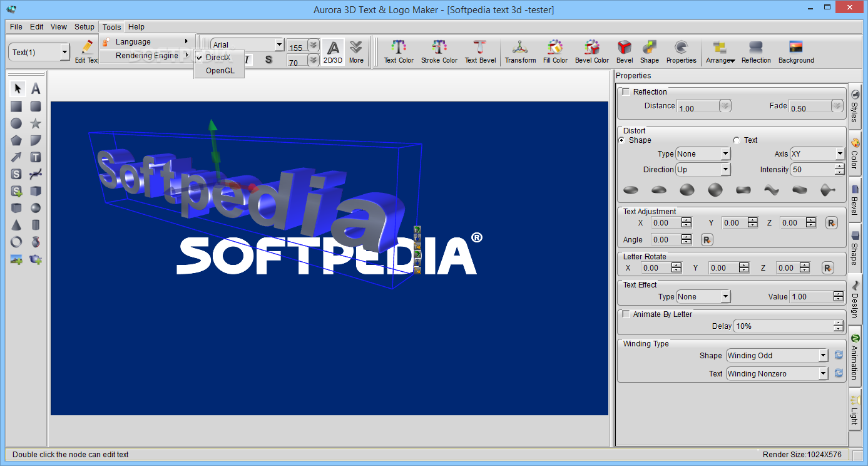The image size is (868, 466).
Task: Open the View menu
Action: pyautogui.click(x=59, y=27)
